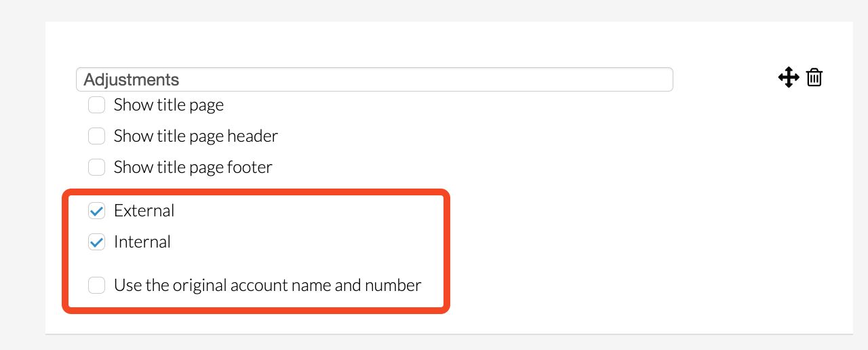Click the "External" label text

(x=144, y=211)
